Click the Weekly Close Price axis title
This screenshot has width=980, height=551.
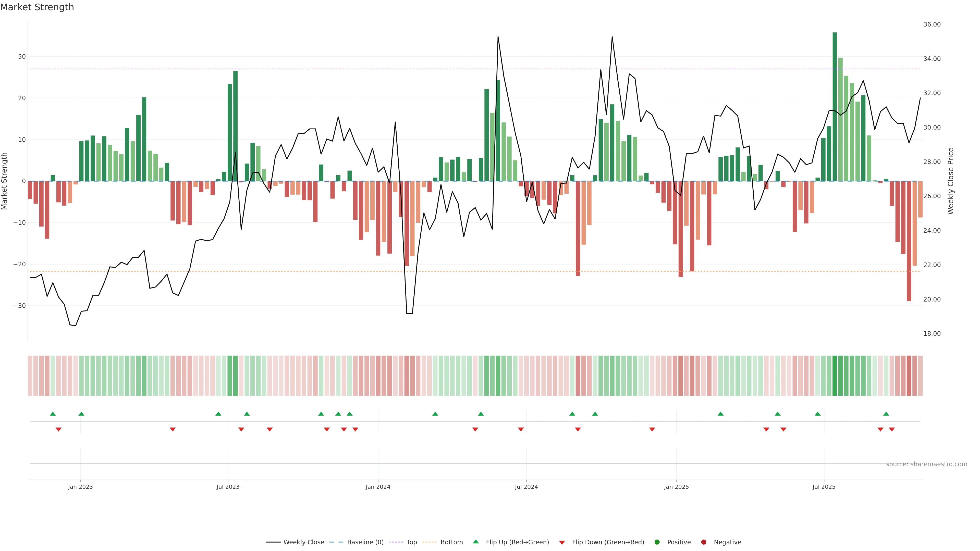[x=951, y=181]
